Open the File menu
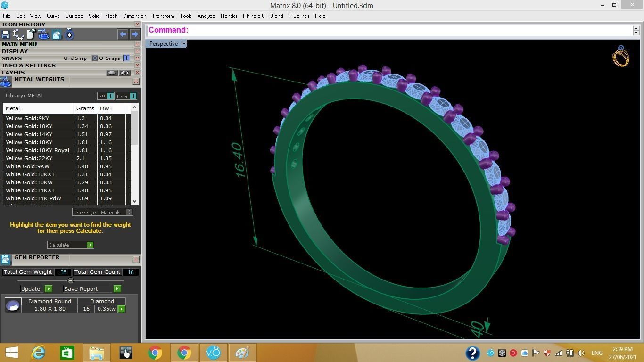644x362 pixels. click(x=7, y=16)
